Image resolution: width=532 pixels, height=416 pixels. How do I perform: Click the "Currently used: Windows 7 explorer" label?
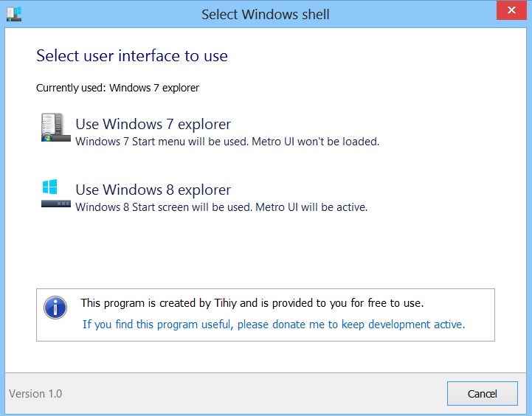[118, 88]
